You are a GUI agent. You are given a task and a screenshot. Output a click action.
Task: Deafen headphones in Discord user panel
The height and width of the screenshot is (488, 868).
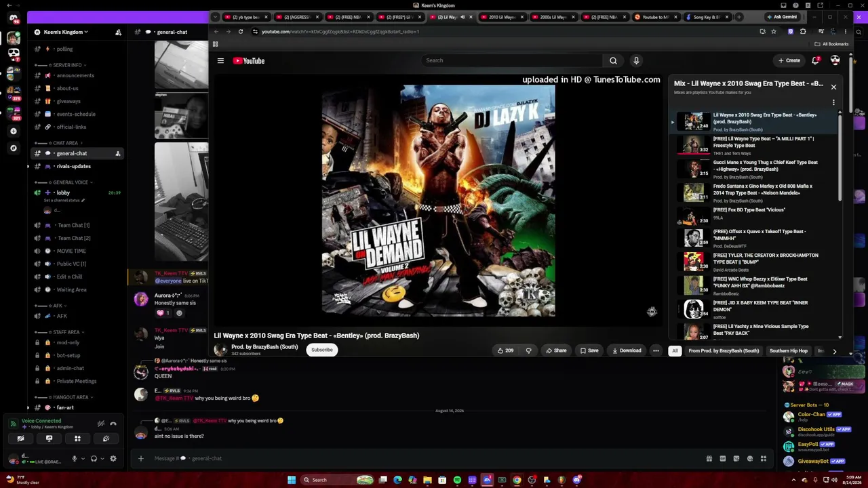click(x=94, y=459)
